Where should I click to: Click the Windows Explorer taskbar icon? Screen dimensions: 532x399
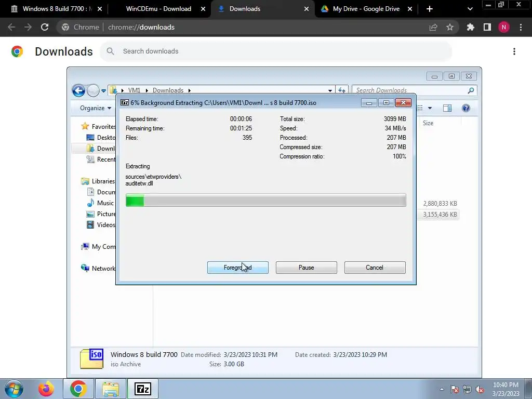pyautogui.click(x=111, y=389)
